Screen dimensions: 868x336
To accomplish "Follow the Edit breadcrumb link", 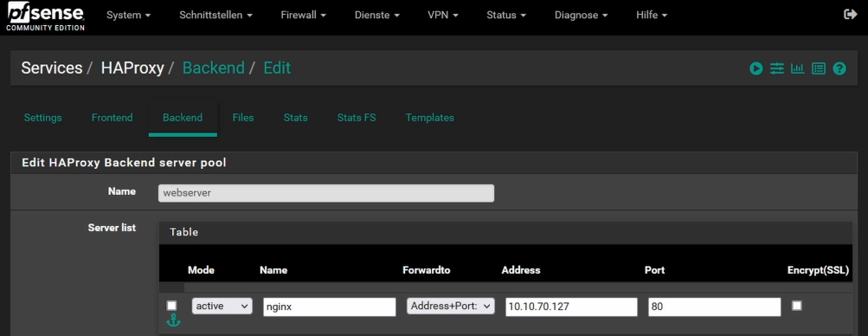I will coord(277,68).
